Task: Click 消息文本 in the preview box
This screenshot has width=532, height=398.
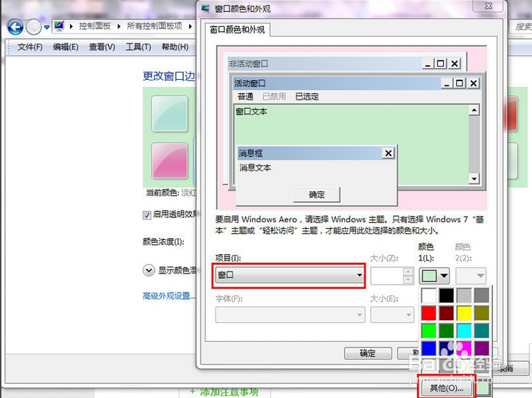Action: 255,167
